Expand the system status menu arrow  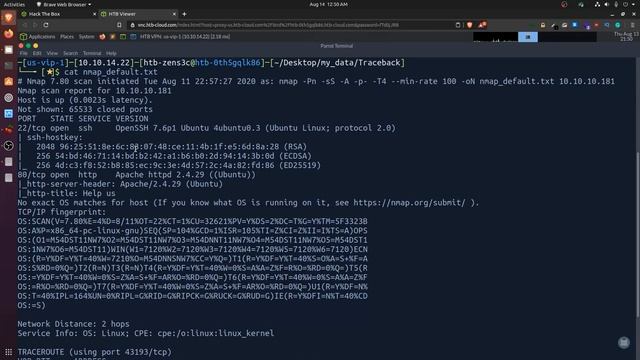[x=634, y=4]
